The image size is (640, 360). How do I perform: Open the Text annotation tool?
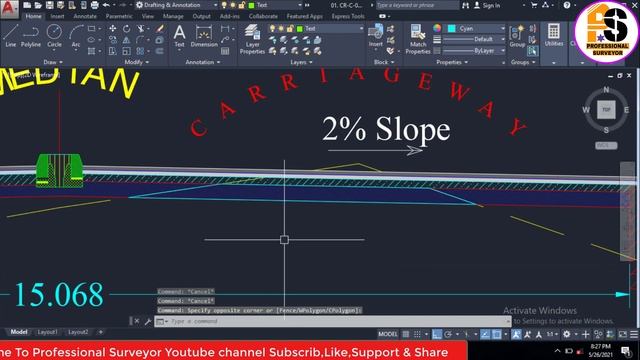coord(180,36)
